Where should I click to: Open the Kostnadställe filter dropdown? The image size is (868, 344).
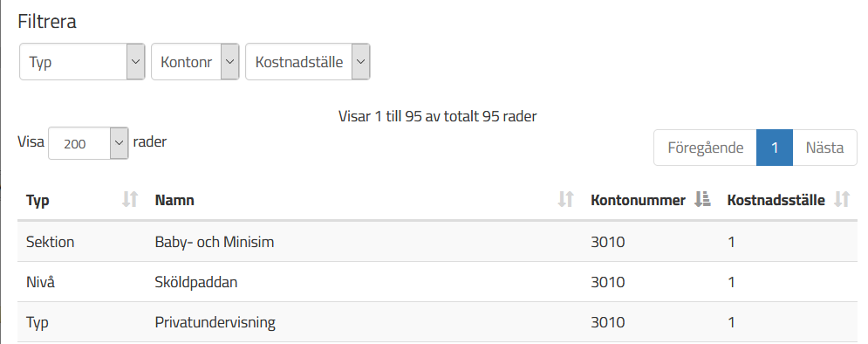pyautogui.click(x=308, y=61)
